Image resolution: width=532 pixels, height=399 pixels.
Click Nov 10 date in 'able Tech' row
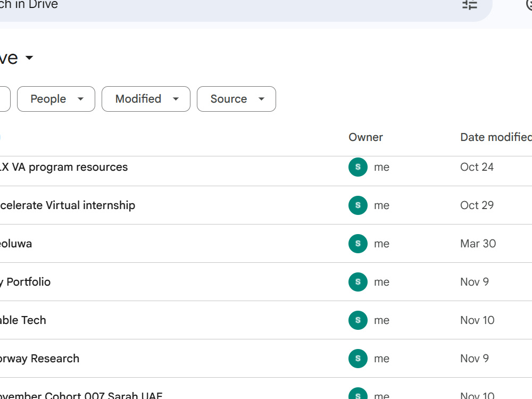(477, 320)
